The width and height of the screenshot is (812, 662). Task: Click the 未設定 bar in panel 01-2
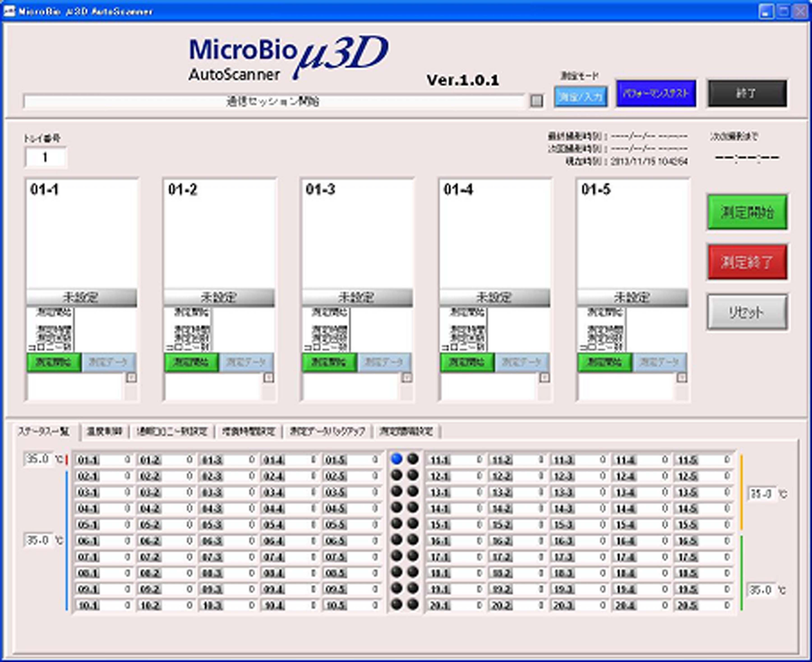219,298
